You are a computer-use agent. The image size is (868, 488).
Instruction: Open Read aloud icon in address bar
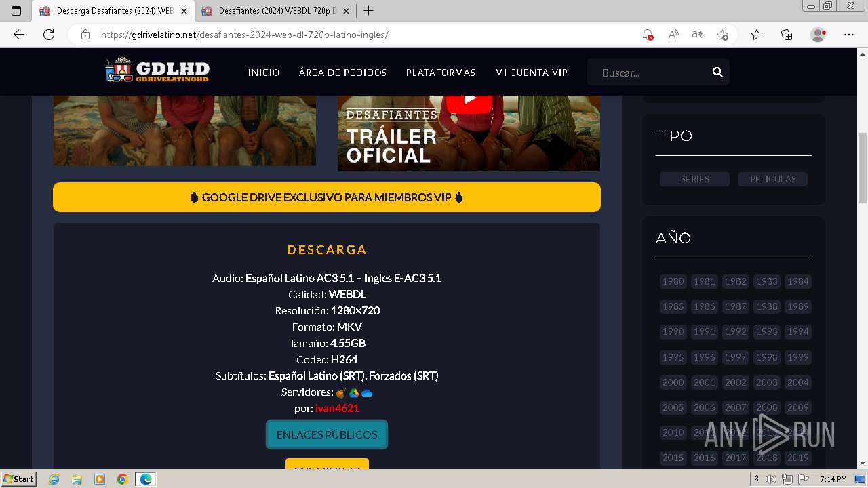pos(673,35)
